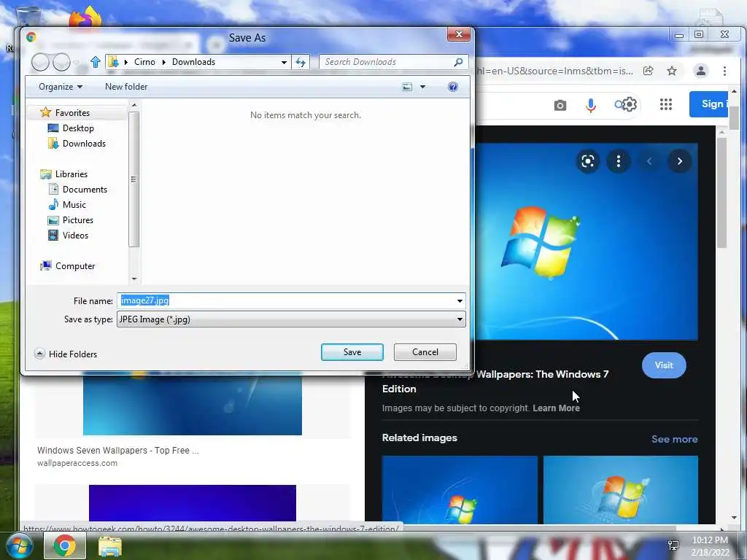Open the Videos library
Viewport: 747px width, 560px height.
click(x=75, y=236)
